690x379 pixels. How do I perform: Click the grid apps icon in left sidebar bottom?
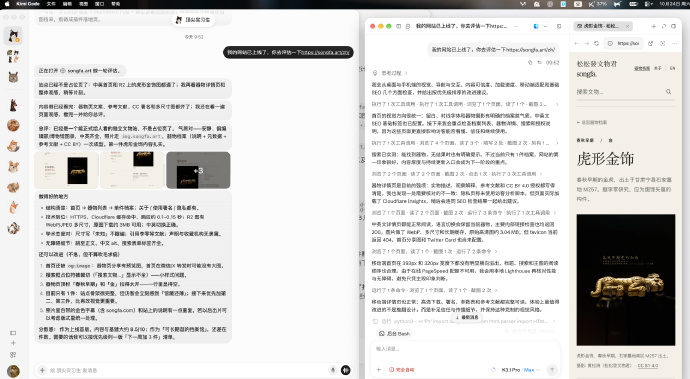click(13, 354)
